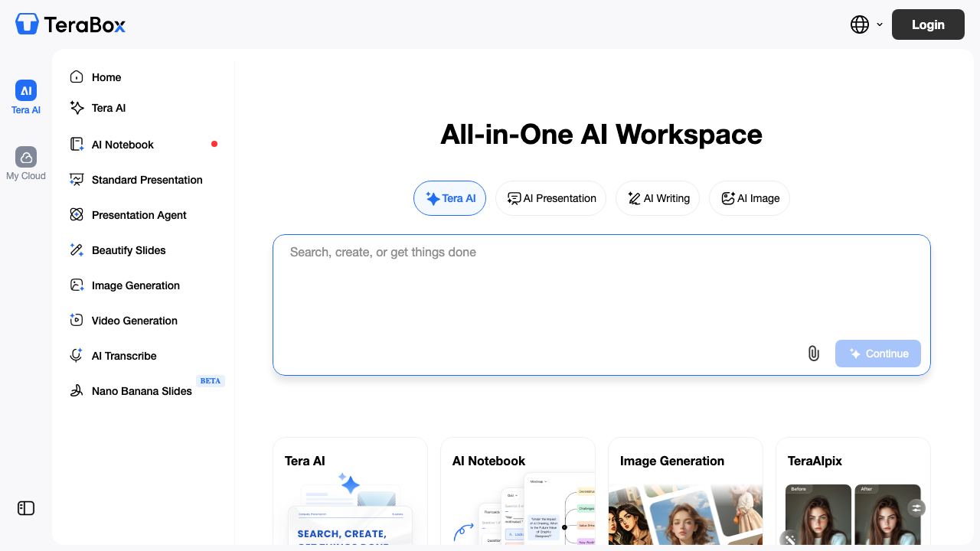980x551 pixels.
Task: Click the Beautify Slides wand icon
Action: [x=77, y=249]
